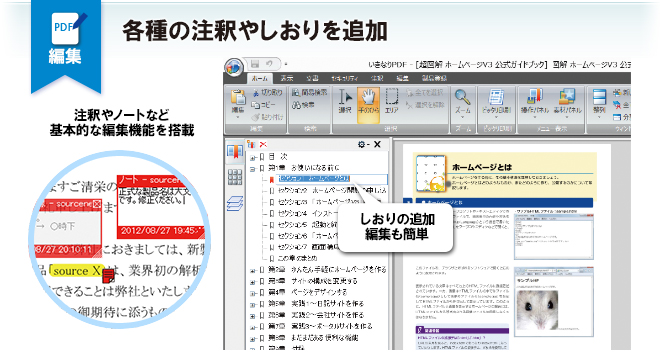The width and height of the screenshot is (660, 360).
Task: Add new bookmark icon in panel toolbar
Action: [251, 144]
